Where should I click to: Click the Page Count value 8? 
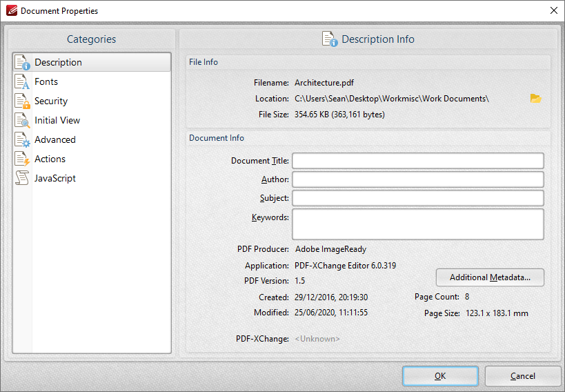467,297
